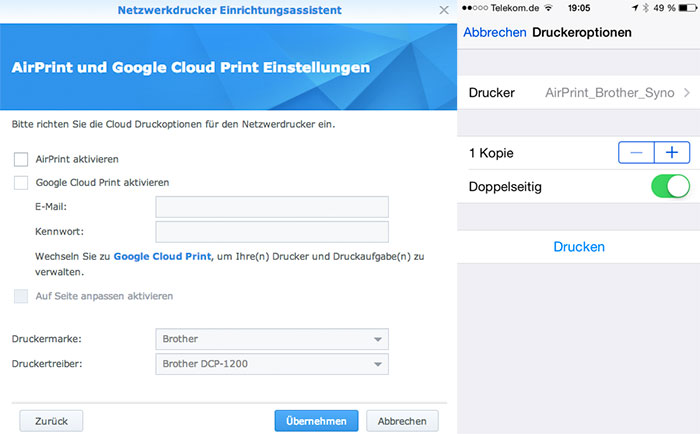The width and height of the screenshot is (700, 434).
Task: Tap the Bluetooth icon in the status bar
Action: point(646,8)
